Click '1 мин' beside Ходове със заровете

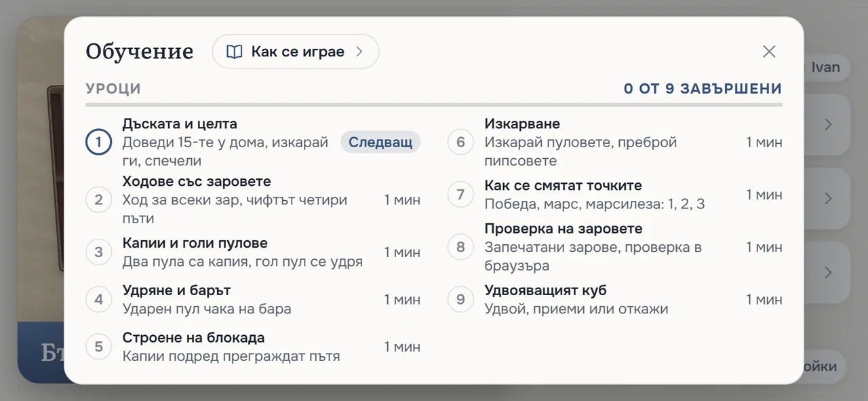click(402, 200)
